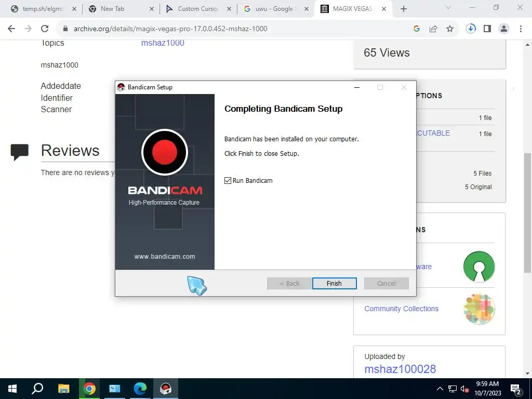
Task: Open the Chrome profile avatar
Action: click(504, 29)
